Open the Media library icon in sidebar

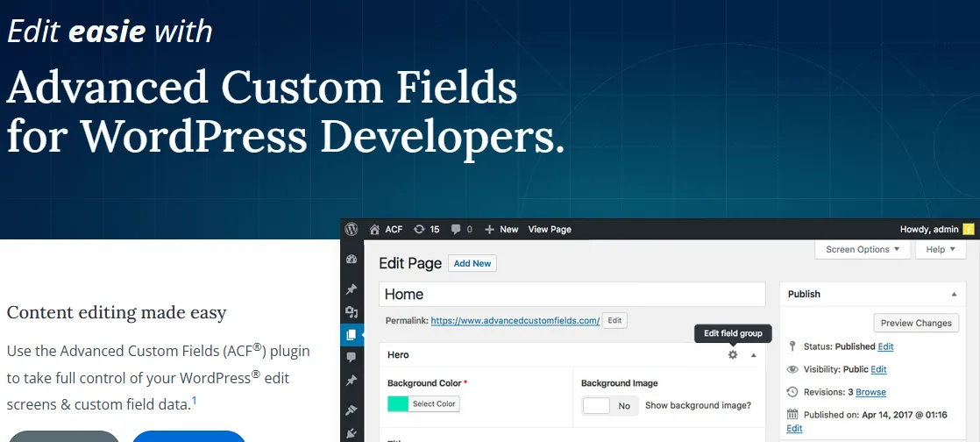(x=351, y=312)
